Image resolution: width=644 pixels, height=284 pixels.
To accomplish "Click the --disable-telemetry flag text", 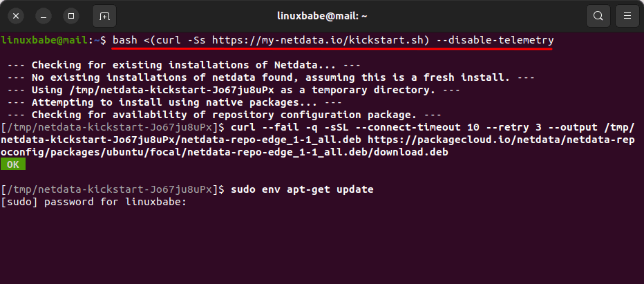I will coord(500,41).
